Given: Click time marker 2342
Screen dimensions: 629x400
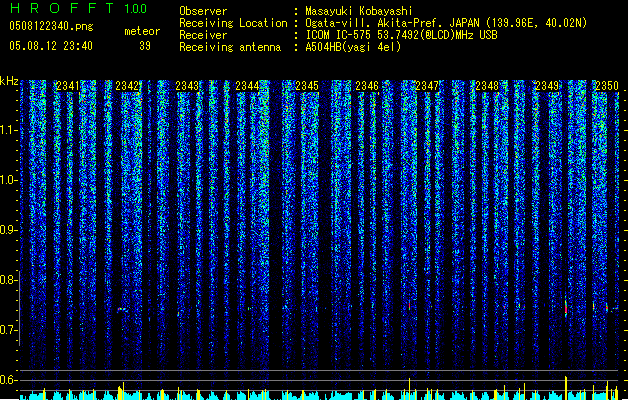Looking at the screenshot, I should click(127, 86).
